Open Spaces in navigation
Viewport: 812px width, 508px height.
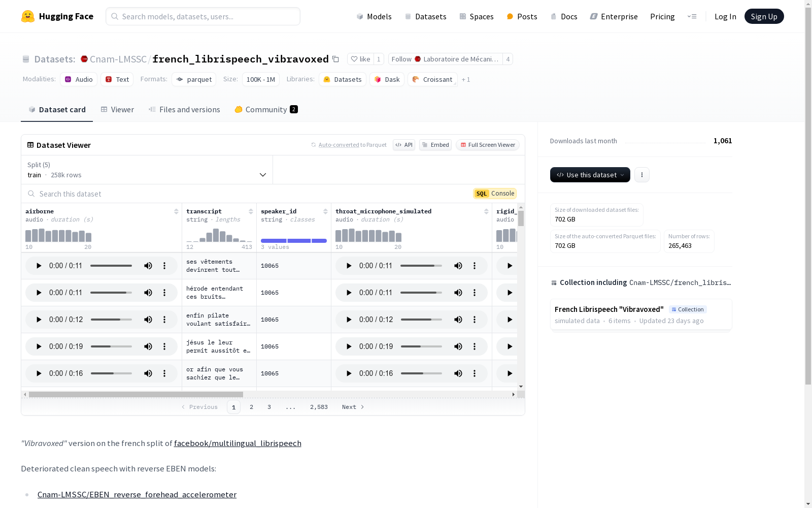pos(477,16)
